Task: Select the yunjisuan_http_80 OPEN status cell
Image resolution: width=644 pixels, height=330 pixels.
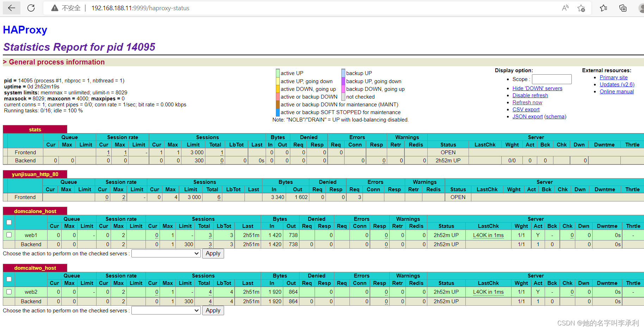Action: [458, 197]
